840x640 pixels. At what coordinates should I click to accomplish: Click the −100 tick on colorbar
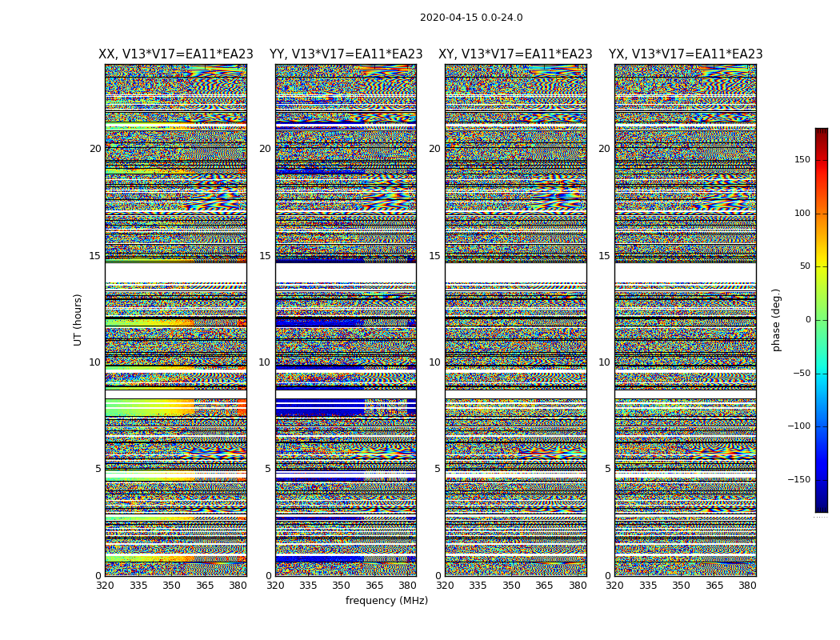(x=799, y=426)
